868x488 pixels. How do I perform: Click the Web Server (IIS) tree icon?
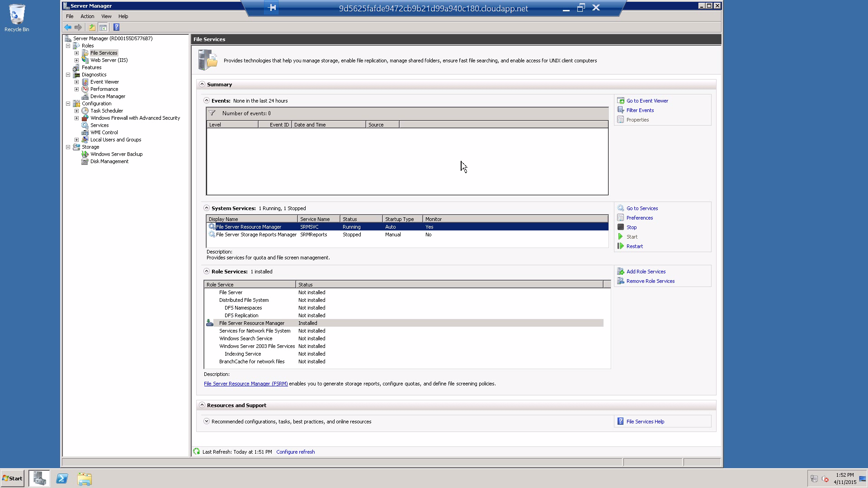(x=85, y=60)
